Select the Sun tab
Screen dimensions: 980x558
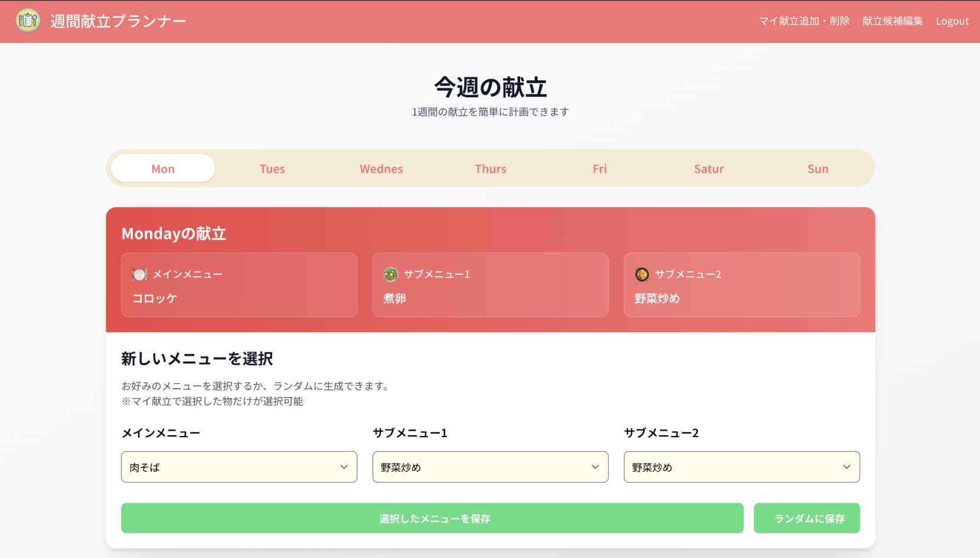(818, 169)
